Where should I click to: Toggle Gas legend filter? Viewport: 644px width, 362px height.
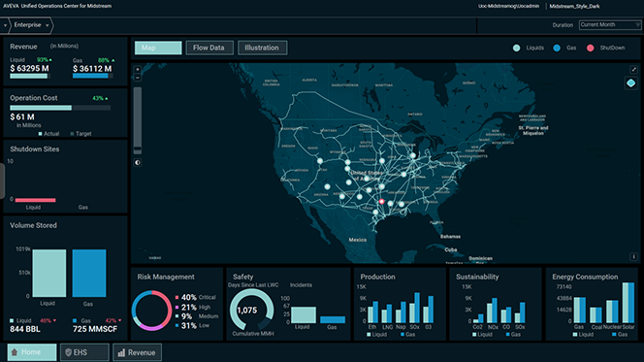564,49
